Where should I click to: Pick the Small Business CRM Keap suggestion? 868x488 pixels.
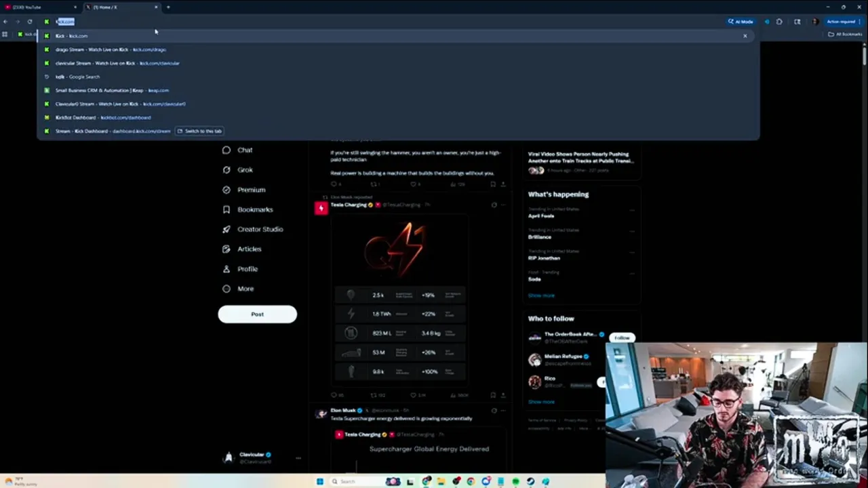[x=398, y=90]
